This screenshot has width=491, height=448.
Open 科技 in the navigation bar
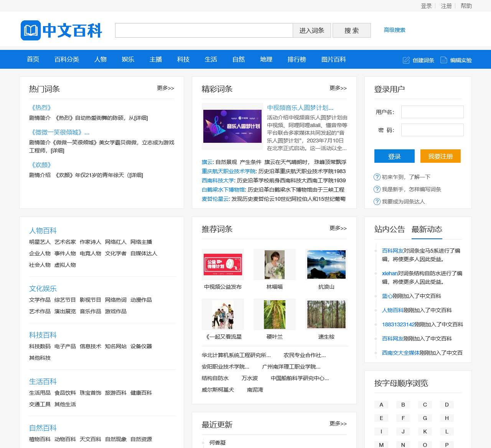[183, 60]
